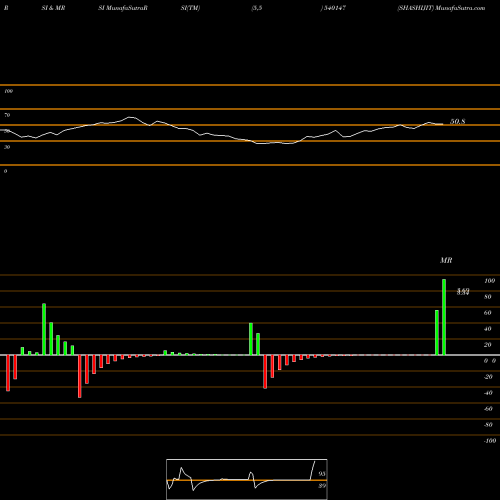Viewport: 500px width, 500px height.
Task: Select the tallest green bar at the chart's right end
Action: (x=444, y=317)
